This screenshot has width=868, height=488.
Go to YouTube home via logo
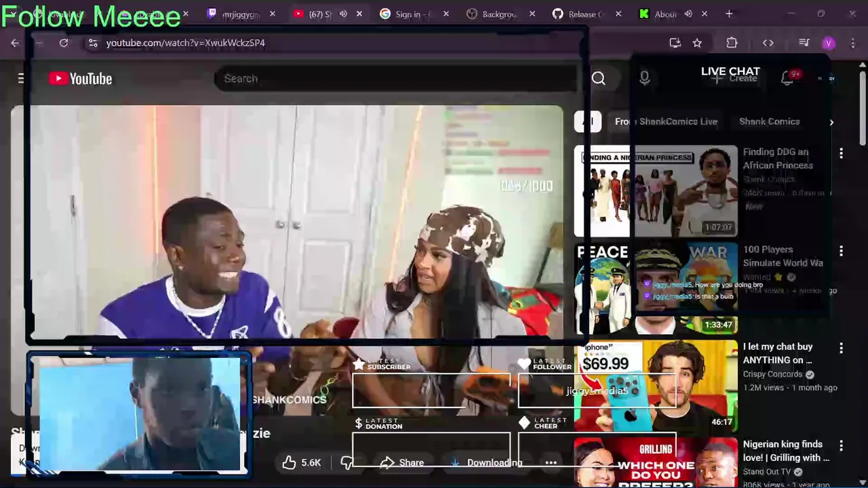point(81,79)
